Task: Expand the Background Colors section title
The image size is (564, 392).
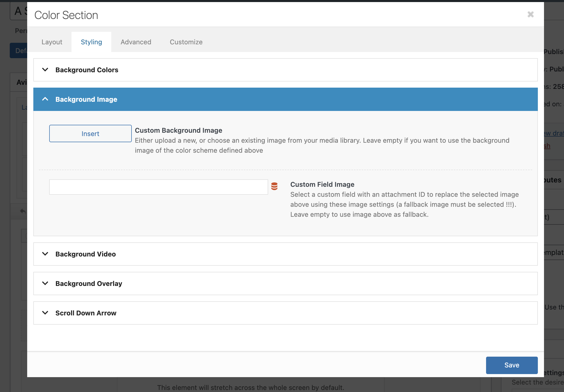Action: (x=87, y=70)
